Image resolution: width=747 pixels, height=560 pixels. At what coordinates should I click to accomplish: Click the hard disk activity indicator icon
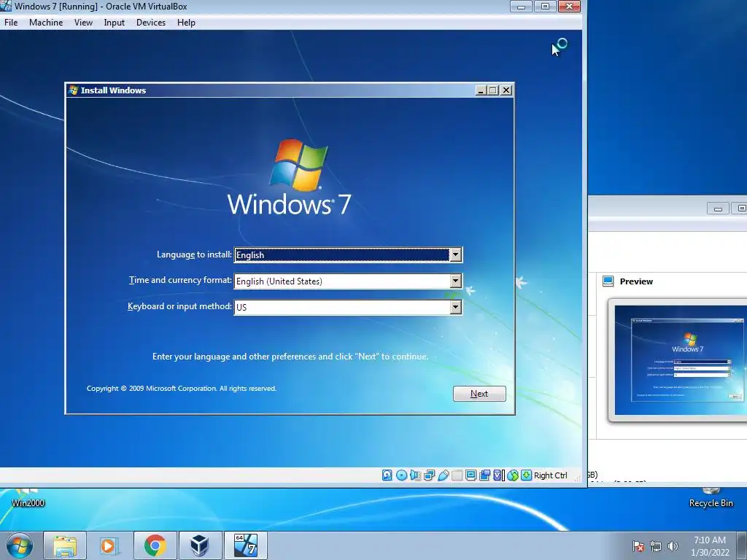pyautogui.click(x=387, y=475)
